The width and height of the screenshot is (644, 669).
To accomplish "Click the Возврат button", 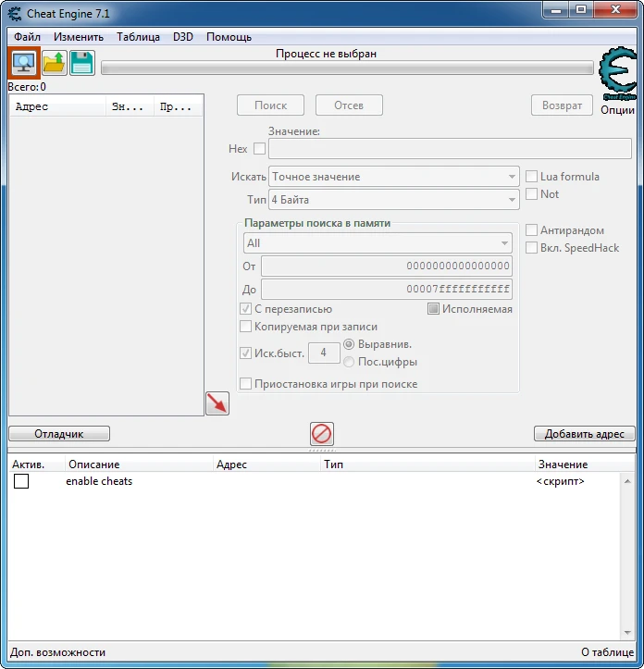I will coord(562,105).
